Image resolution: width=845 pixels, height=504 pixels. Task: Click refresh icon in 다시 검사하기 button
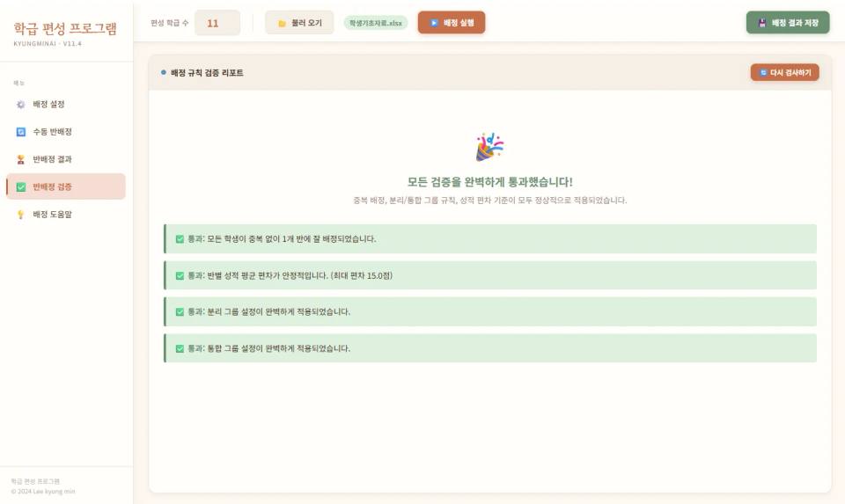[763, 72]
